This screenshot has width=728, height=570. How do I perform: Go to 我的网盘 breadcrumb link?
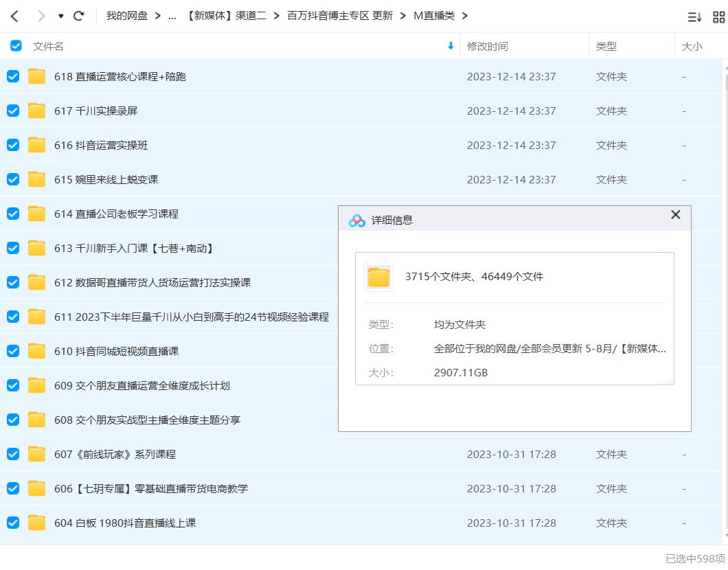(127, 16)
